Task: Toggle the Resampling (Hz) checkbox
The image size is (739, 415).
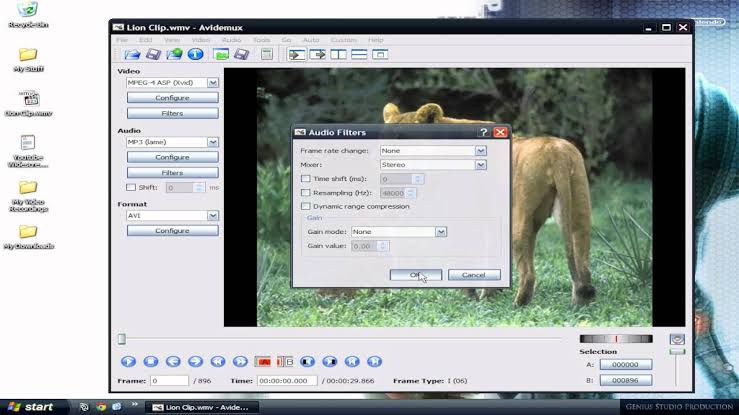Action: coord(306,192)
